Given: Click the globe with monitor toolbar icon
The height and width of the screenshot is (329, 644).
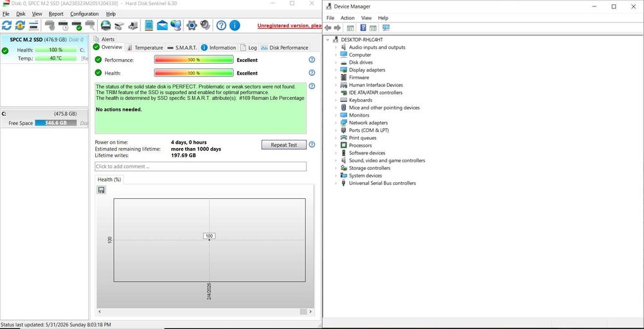Looking at the screenshot, I should pos(176,26).
